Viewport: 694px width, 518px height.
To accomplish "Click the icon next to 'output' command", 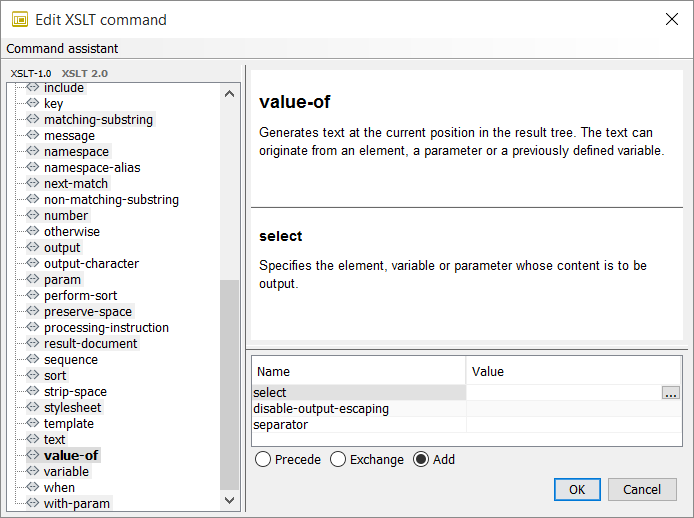I will click(x=32, y=248).
